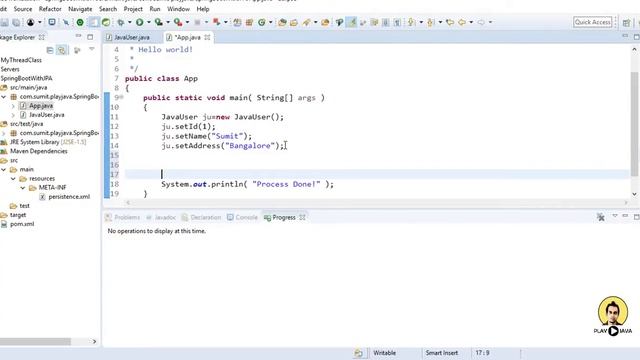Switch to the Declaration tab
The width and height of the screenshot is (640, 360).
[201, 218]
